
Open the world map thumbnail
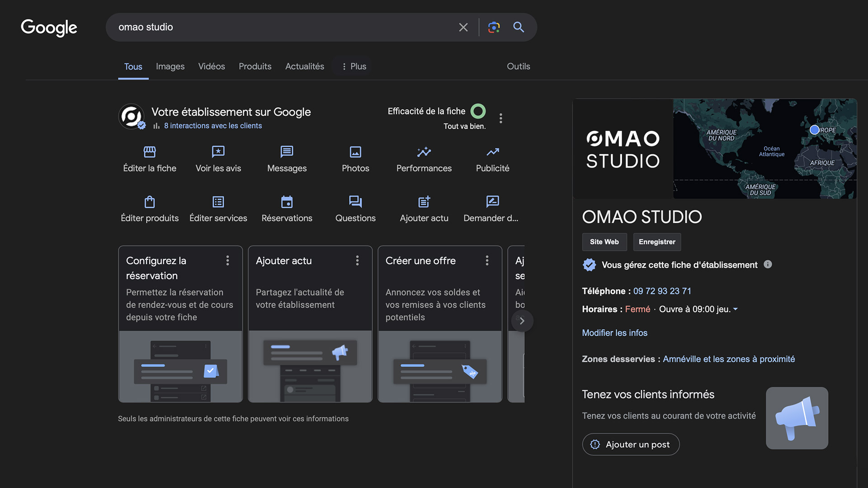click(765, 149)
